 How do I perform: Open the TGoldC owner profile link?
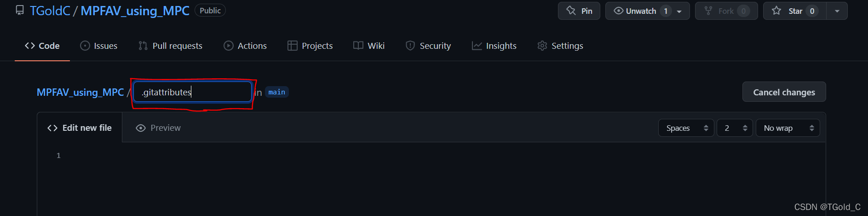pyautogui.click(x=50, y=11)
